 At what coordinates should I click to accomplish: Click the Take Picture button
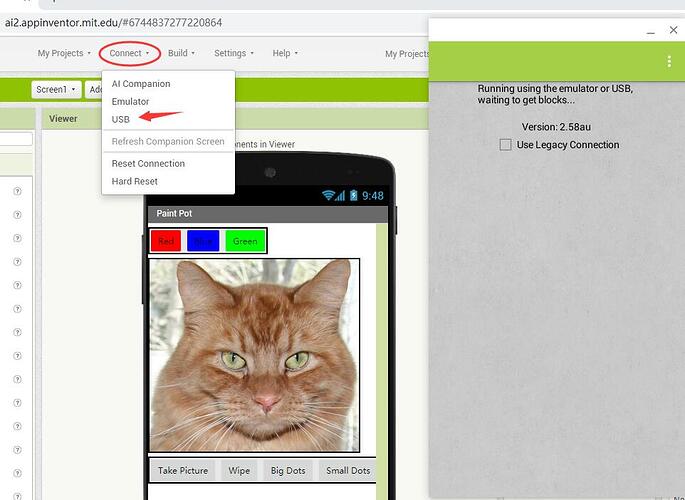(x=183, y=470)
